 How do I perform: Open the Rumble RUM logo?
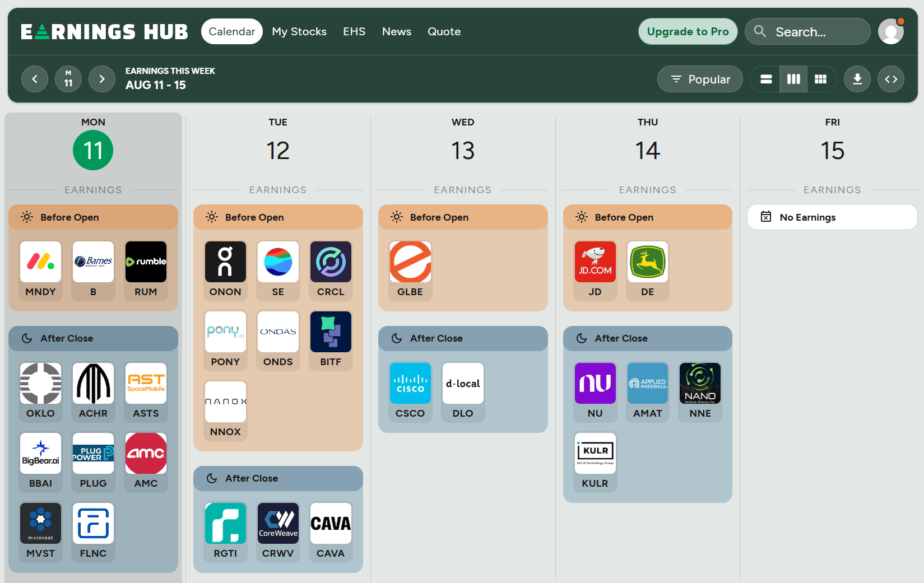146,262
